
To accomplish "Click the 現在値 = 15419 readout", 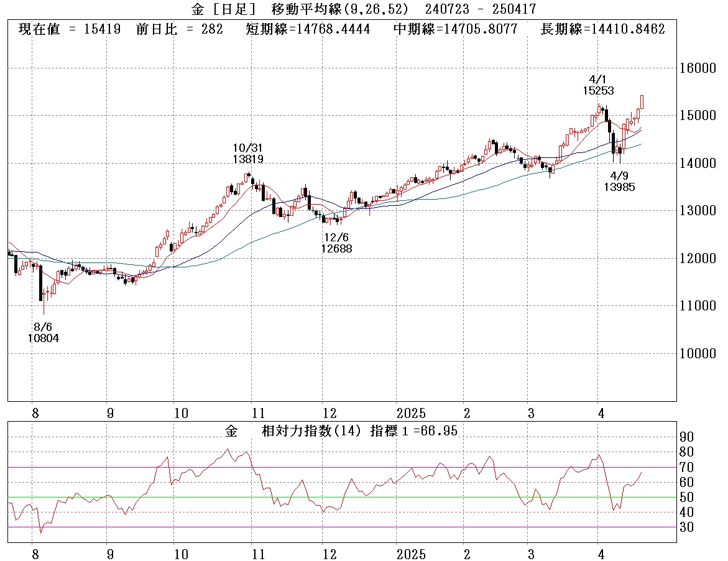I will click(x=70, y=29).
